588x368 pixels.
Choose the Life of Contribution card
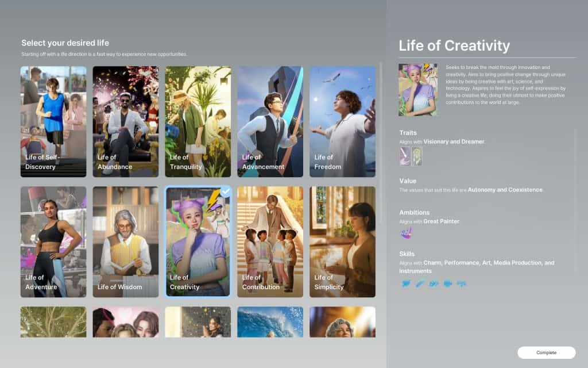(x=270, y=241)
